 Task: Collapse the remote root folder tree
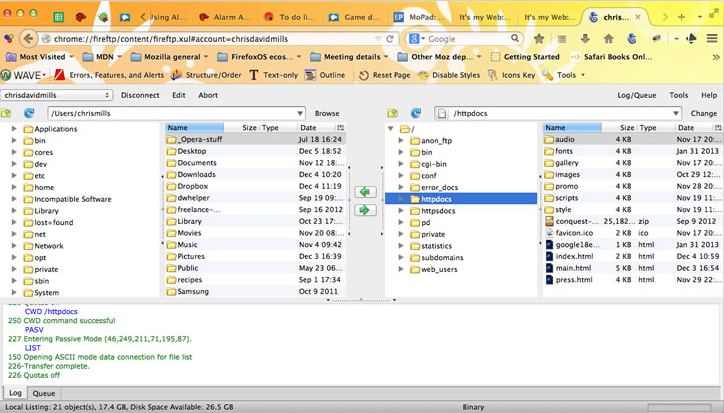tap(390, 129)
